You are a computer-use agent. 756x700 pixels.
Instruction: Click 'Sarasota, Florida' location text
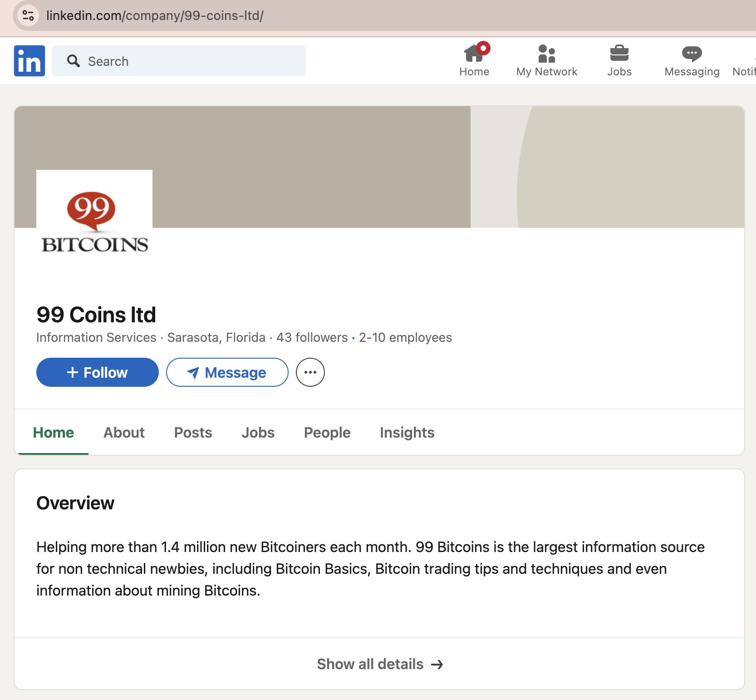[216, 337]
